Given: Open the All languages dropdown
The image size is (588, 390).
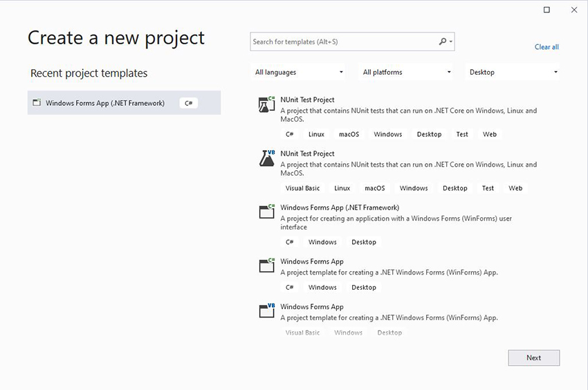Looking at the screenshot, I should [x=298, y=72].
